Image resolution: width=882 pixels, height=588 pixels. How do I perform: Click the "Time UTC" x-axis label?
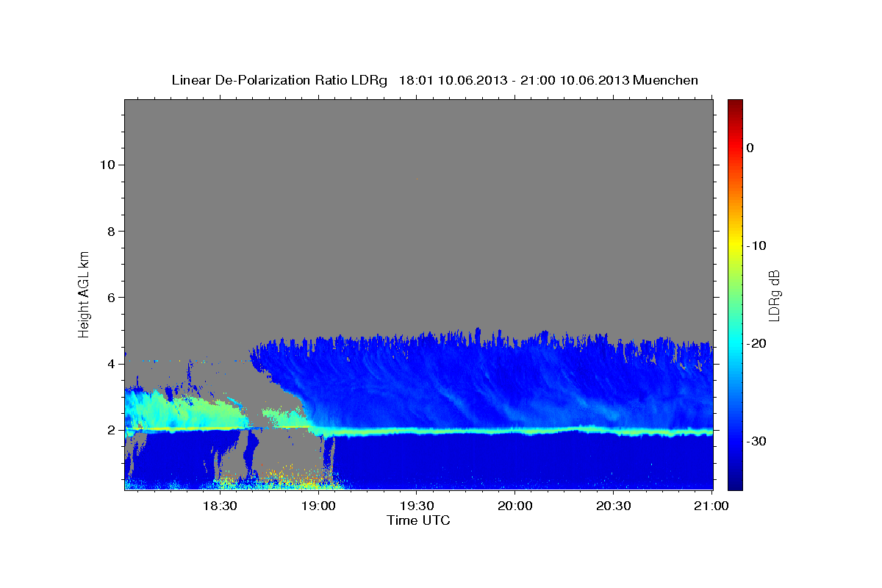tap(418, 520)
